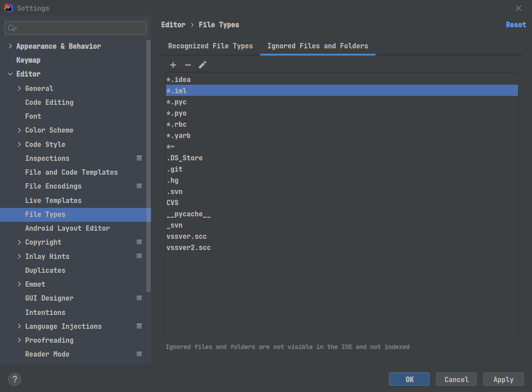Switch to the Recognized File Types tab
This screenshot has width=532, height=392.
click(x=210, y=46)
